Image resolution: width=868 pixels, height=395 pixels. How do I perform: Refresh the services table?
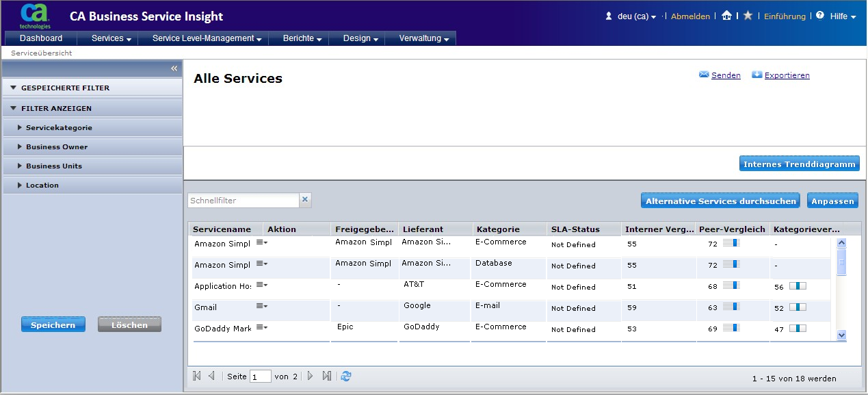coord(346,376)
